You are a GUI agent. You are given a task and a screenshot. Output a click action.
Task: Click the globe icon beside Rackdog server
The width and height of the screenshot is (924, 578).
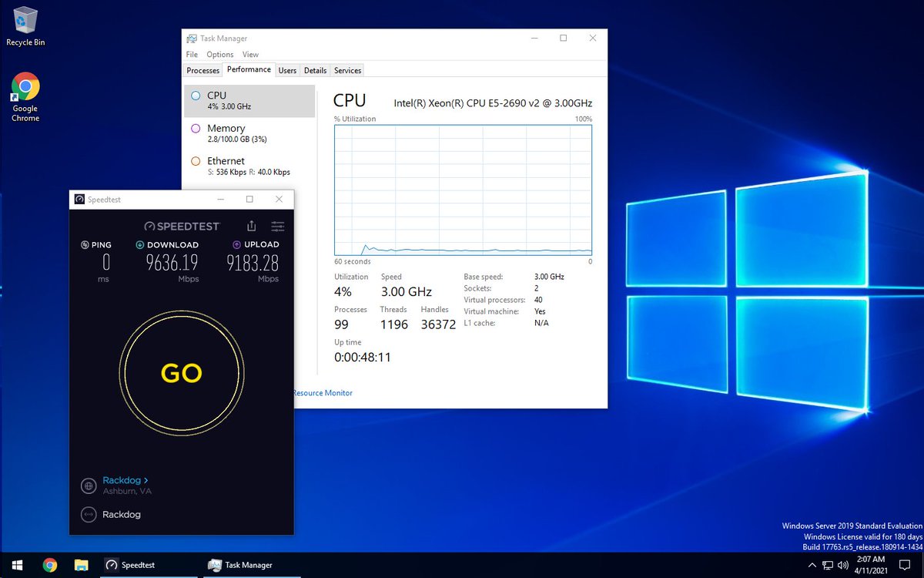click(88, 486)
